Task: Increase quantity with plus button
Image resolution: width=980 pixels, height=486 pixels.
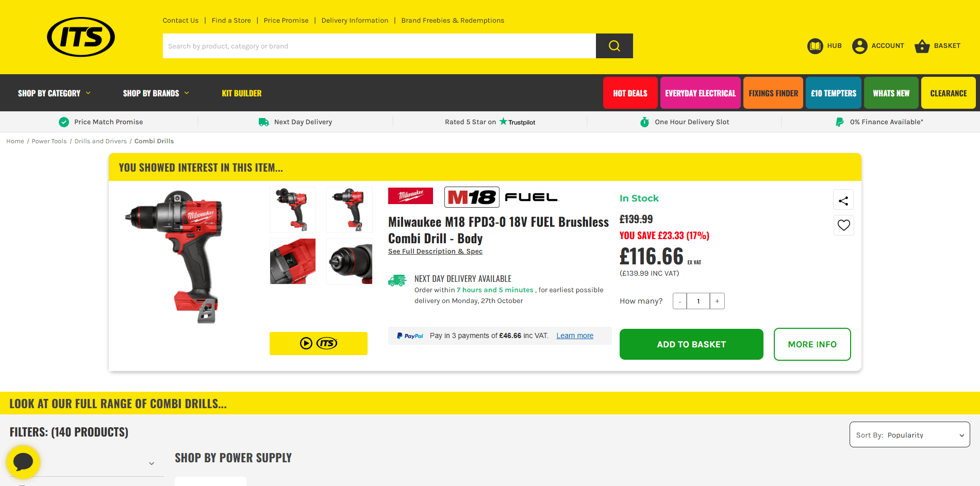Action: pyautogui.click(x=717, y=301)
